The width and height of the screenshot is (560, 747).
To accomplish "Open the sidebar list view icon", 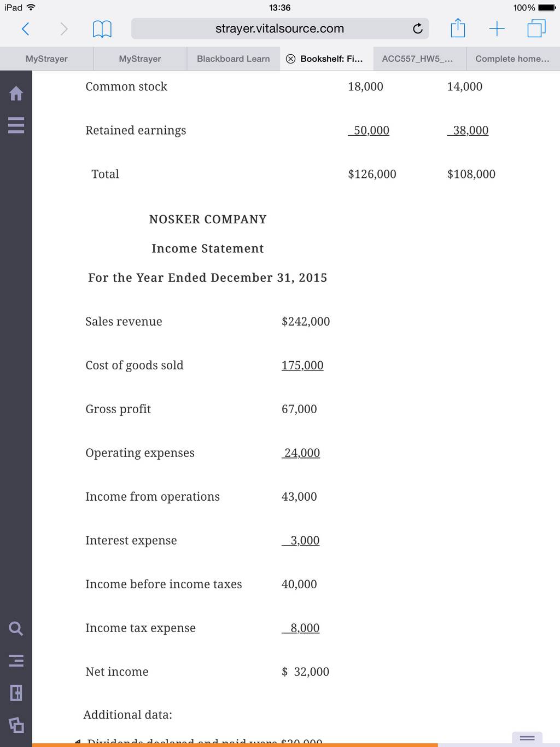I will pos(16,661).
